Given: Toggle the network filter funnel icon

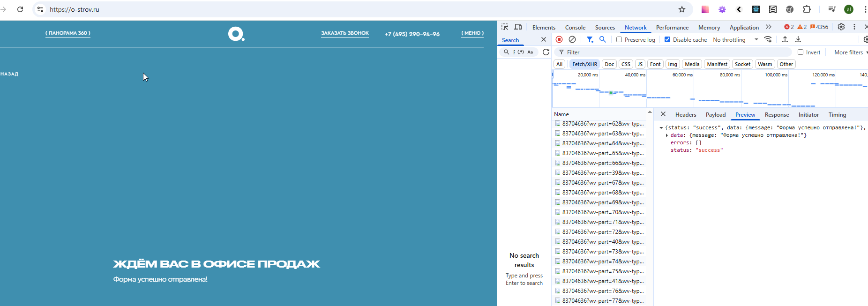Looking at the screenshot, I should [590, 39].
